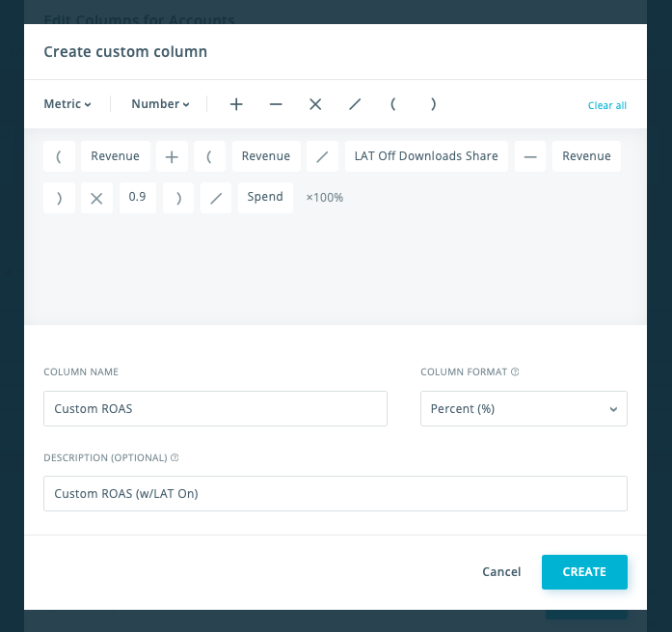Viewport: 672px width, 632px height.
Task: Click the 0.9 number token
Action: pyautogui.click(x=137, y=197)
